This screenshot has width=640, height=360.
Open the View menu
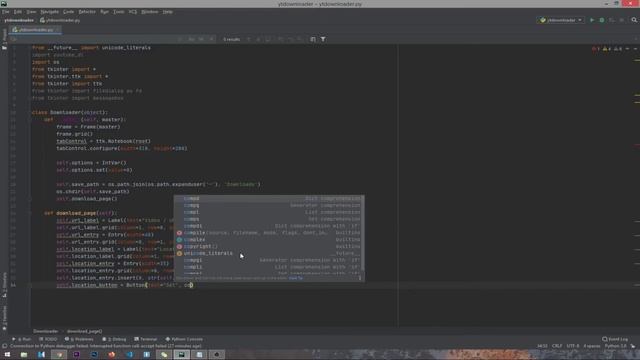point(31,12)
